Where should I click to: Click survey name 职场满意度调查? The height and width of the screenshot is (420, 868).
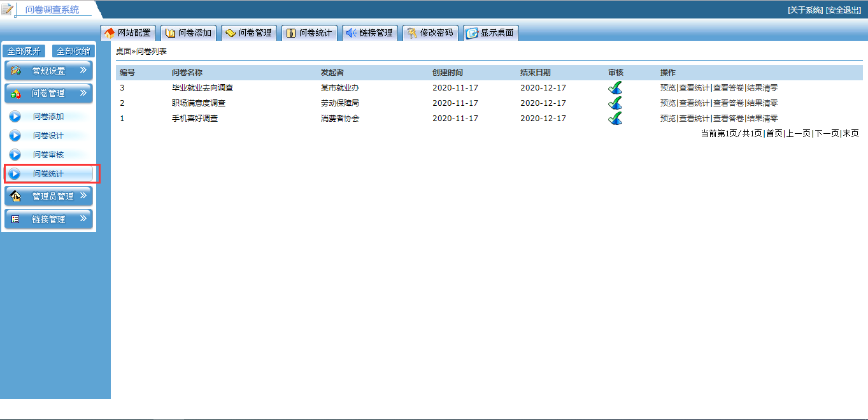coord(199,103)
